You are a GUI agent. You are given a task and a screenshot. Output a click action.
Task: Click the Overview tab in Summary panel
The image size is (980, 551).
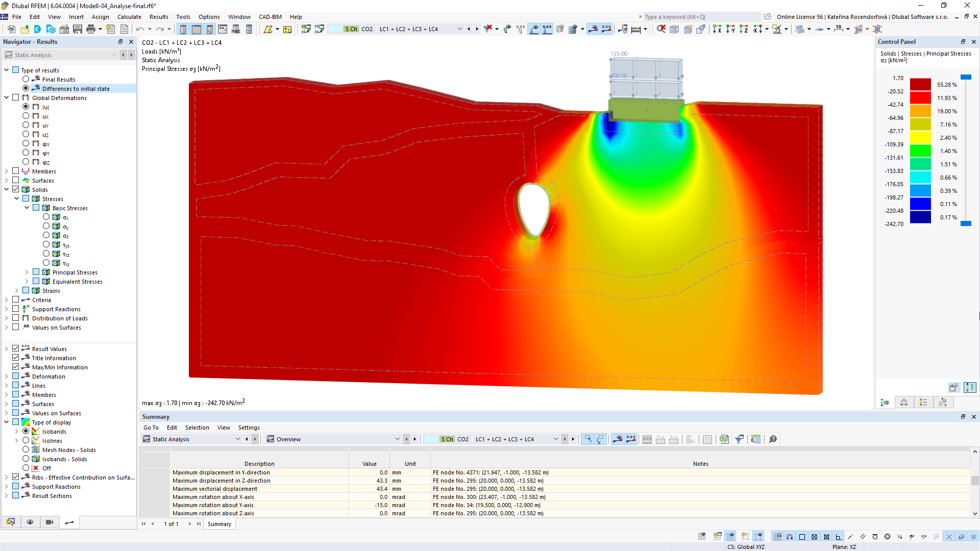pos(289,439)
